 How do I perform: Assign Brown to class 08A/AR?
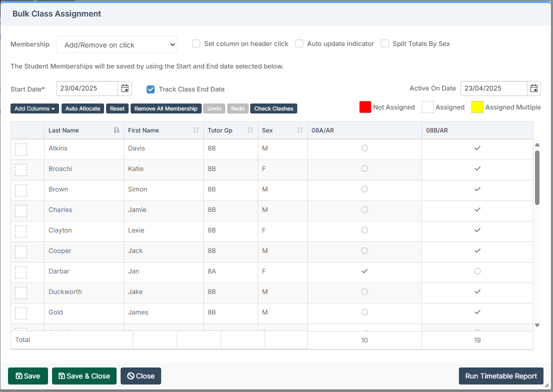[x=364, y=189]
